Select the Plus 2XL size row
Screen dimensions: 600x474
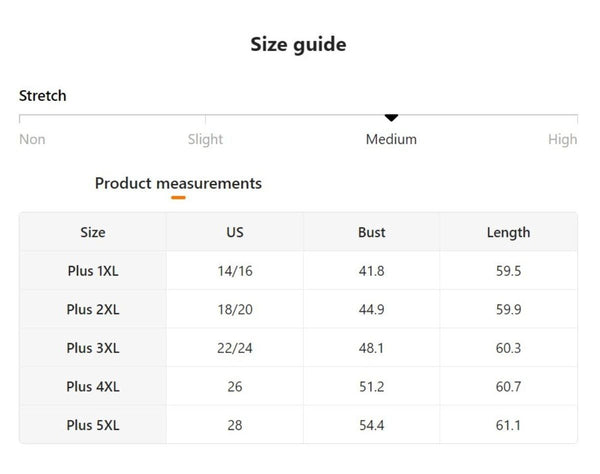coord(93,309)
